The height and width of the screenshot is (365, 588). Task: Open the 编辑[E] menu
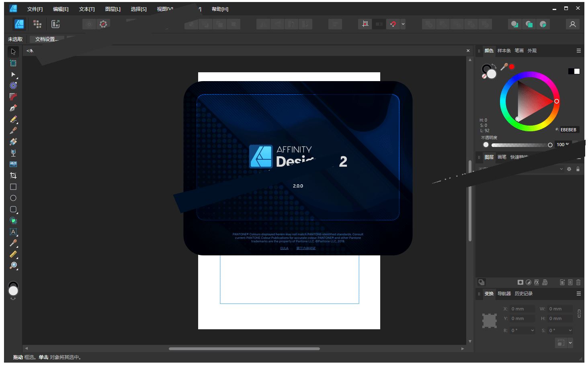pyautogui.click(x=61, y=9)
